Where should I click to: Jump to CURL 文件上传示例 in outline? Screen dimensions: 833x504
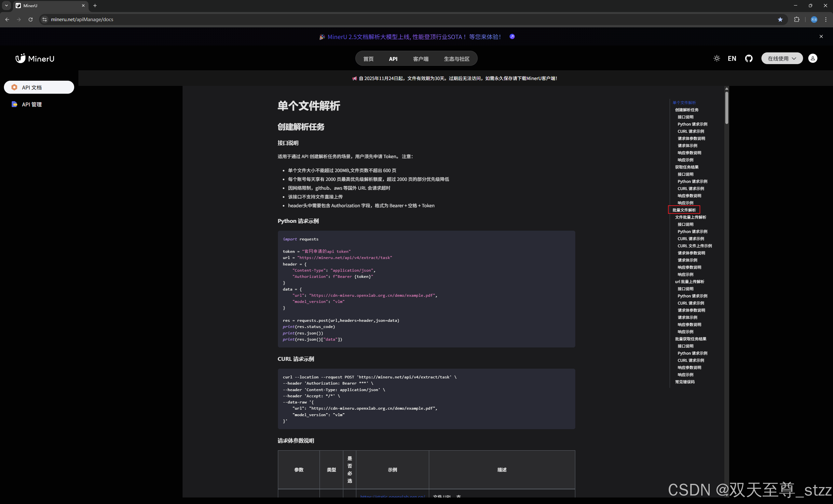(x=694, y=246)
